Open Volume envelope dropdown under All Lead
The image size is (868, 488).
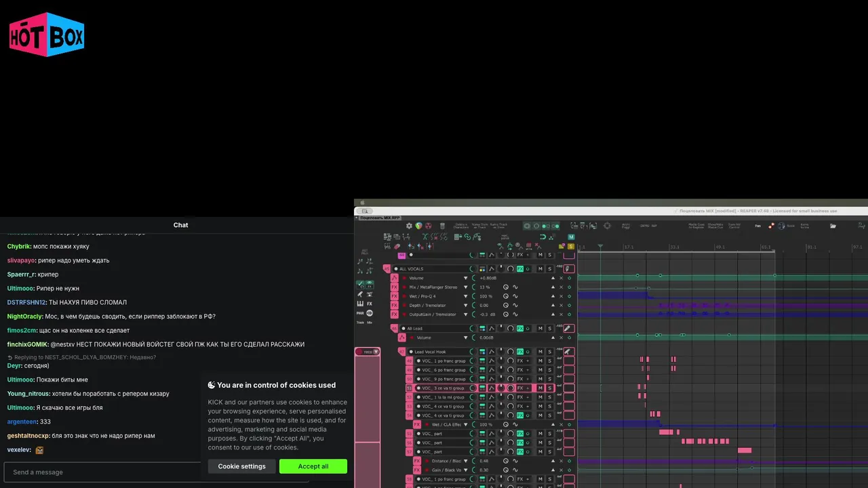[465, 338]
